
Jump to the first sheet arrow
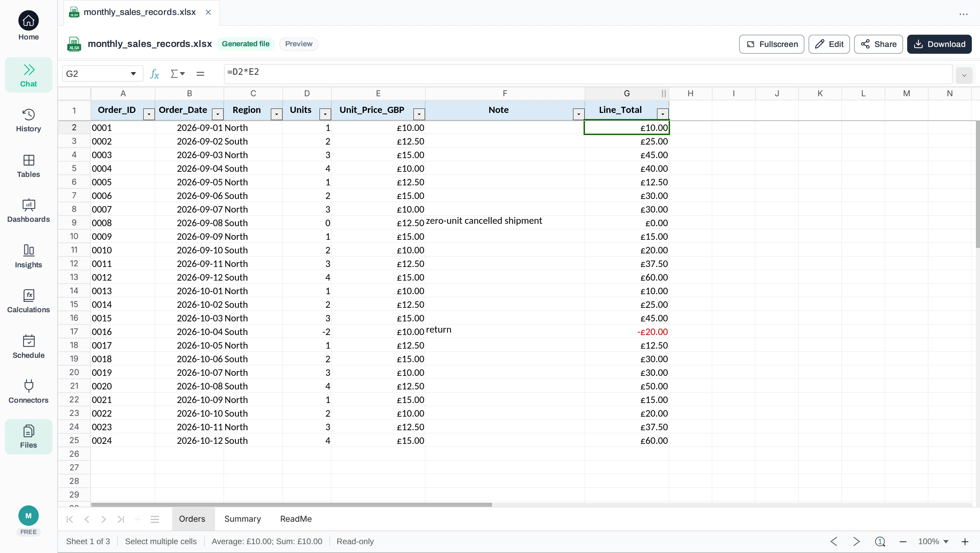tap(70, 519)
